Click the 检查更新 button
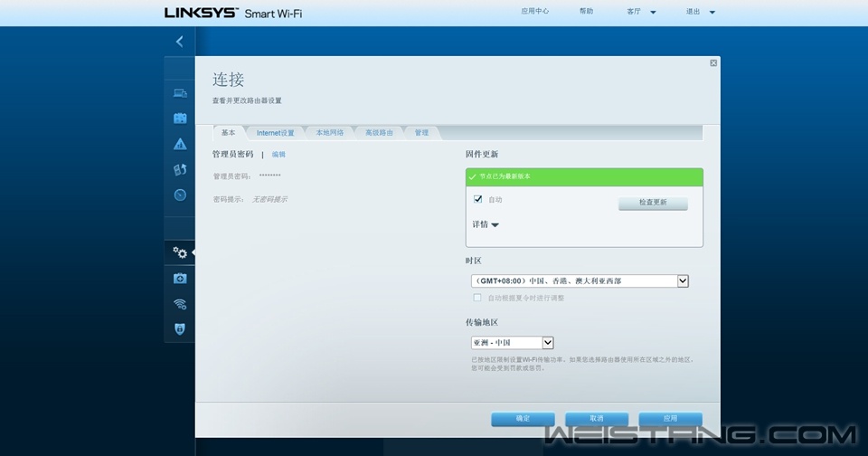Screen dimensions: 868x456 coord(653,203)
